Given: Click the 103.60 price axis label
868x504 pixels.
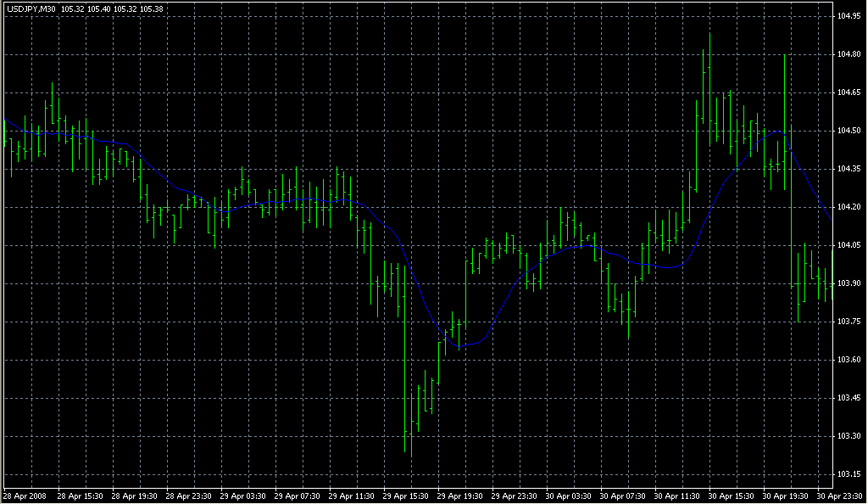Looking at the screenshot, I should click(x=849, y=360).
